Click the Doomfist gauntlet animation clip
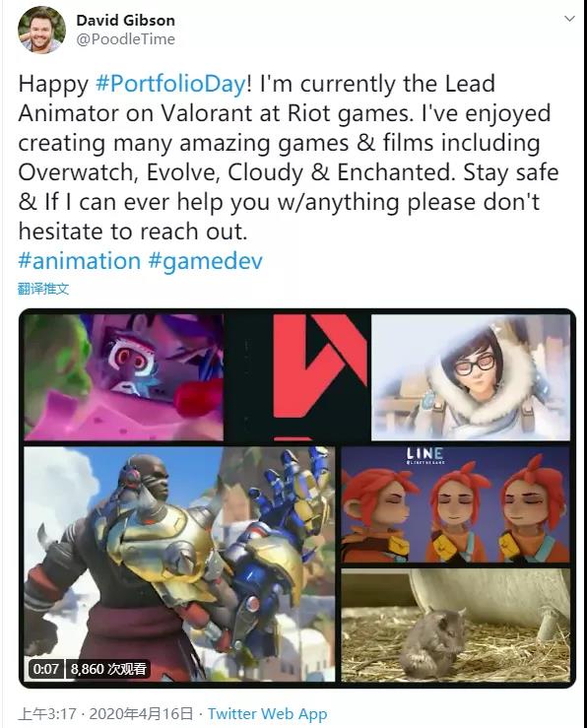The image size is (587, 728). [179, 563]
